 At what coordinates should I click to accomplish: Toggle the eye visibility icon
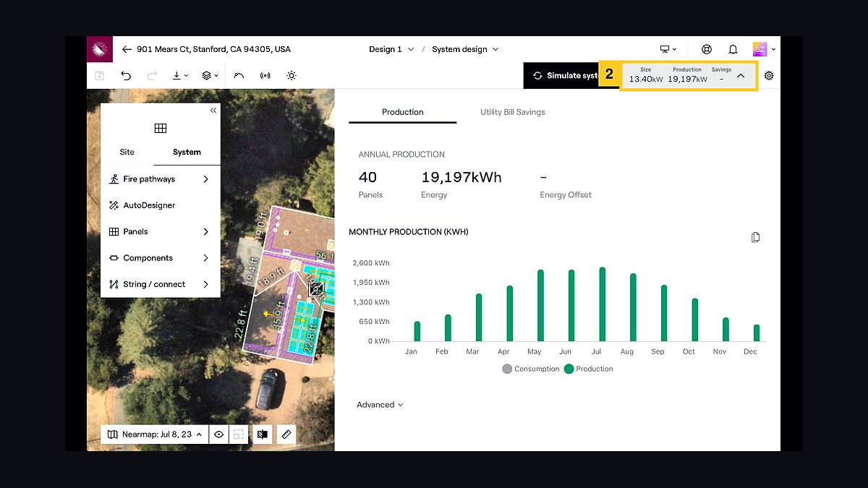pyautogui.click(x=218, y=435)
